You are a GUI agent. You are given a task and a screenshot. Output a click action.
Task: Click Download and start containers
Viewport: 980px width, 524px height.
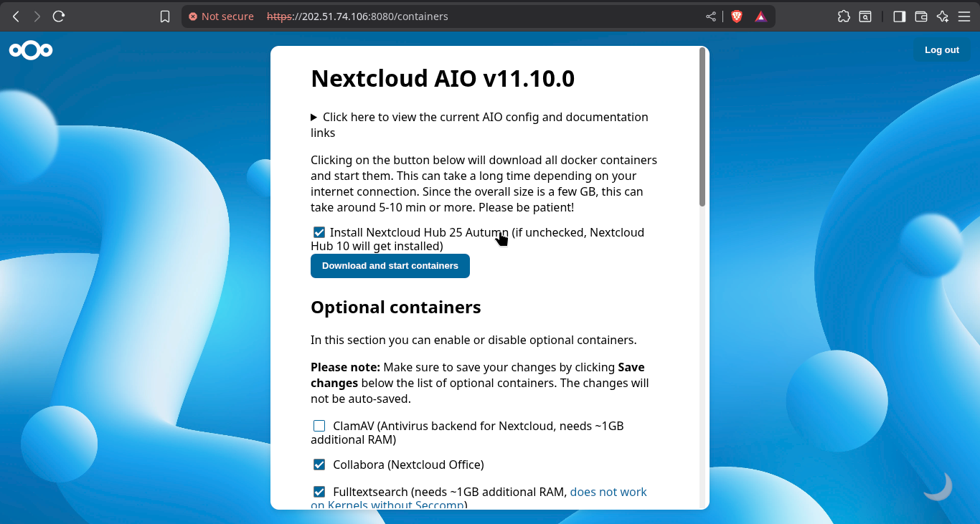[x=390, y=266]
